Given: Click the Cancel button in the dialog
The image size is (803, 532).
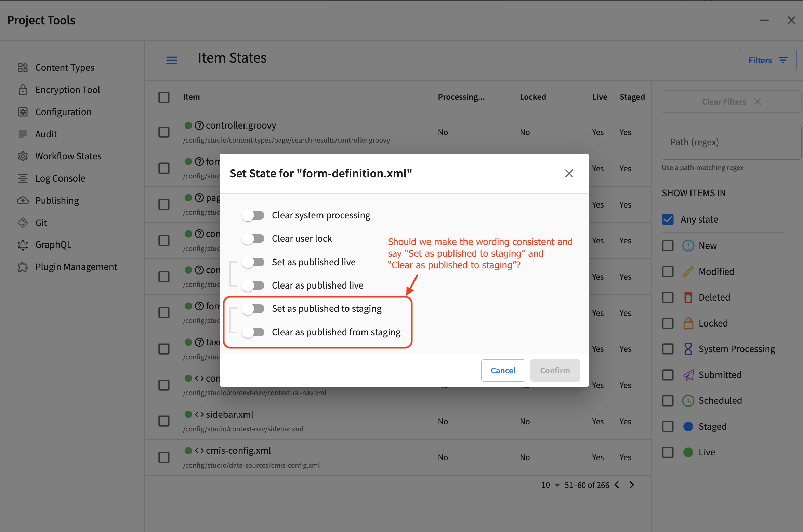Looking at the screenshot, I should 503,370.
